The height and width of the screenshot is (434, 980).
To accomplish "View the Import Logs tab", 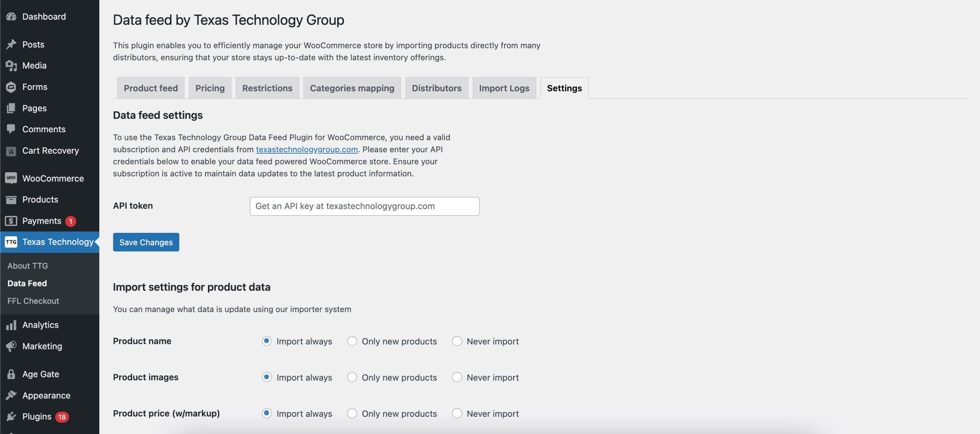I will point(504,88).
